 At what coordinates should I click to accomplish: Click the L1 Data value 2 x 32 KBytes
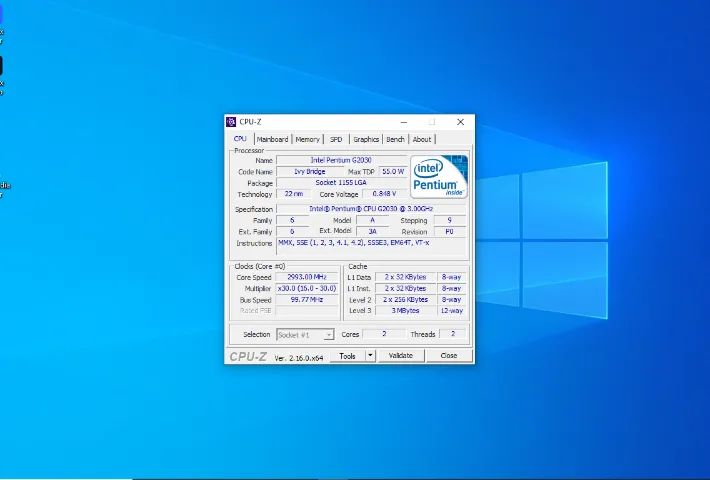point(405,277)
